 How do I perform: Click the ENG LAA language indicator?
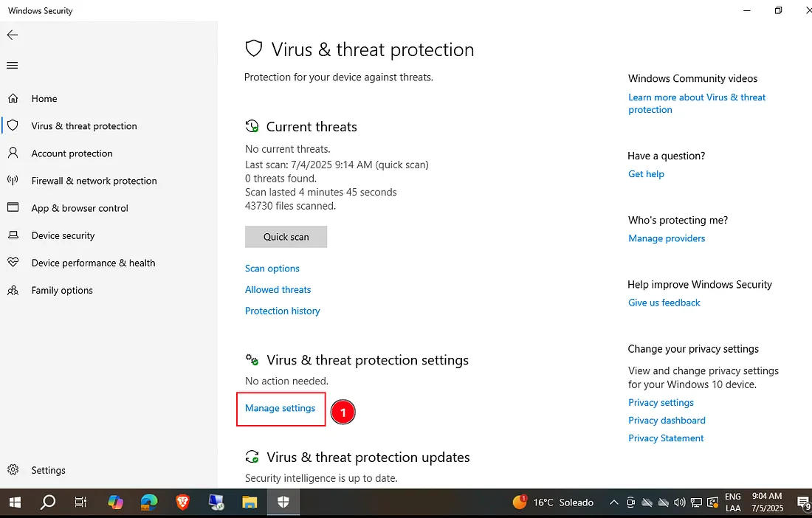[x=733, y=502]
